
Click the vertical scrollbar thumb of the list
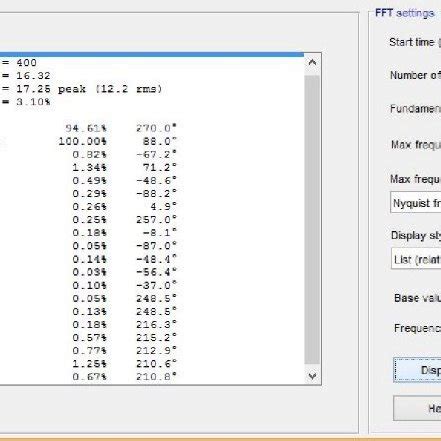click(x=312, y=219)
